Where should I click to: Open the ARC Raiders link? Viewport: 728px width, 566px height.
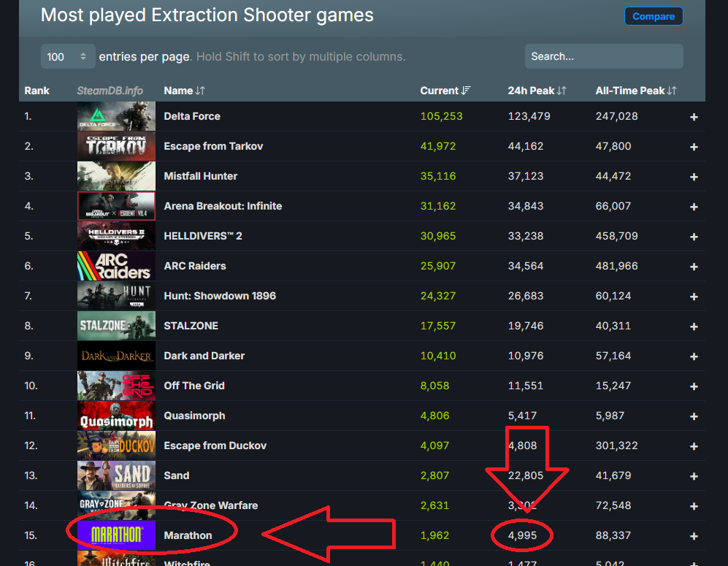point(194,266)
